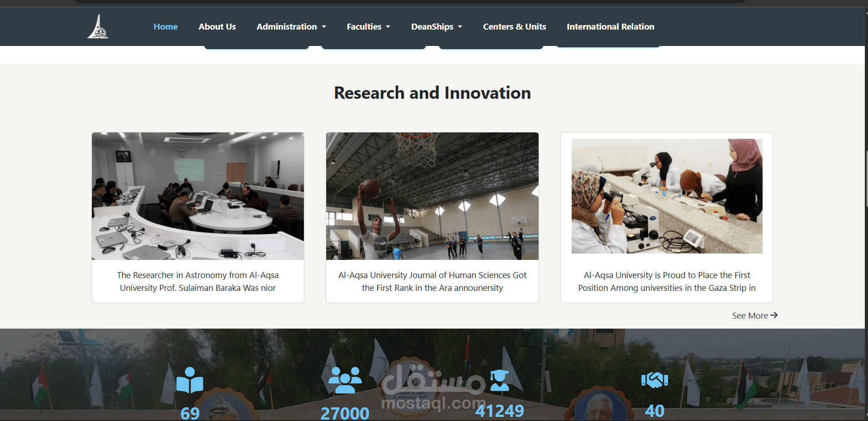The height and width of the screenshot is (421, 868).
Task: Read the Journal of Human Sciences article title
Action: [x=432, y=281]
